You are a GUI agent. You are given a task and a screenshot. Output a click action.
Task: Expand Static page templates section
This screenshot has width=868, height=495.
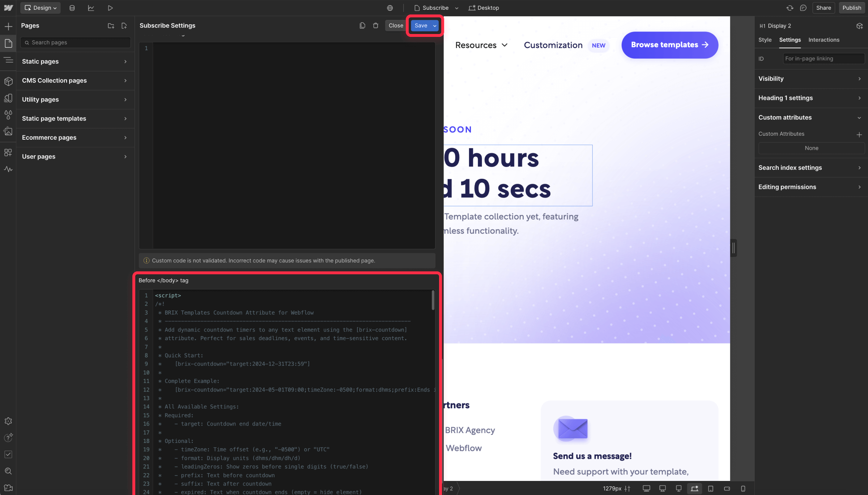tap(75, 118)
